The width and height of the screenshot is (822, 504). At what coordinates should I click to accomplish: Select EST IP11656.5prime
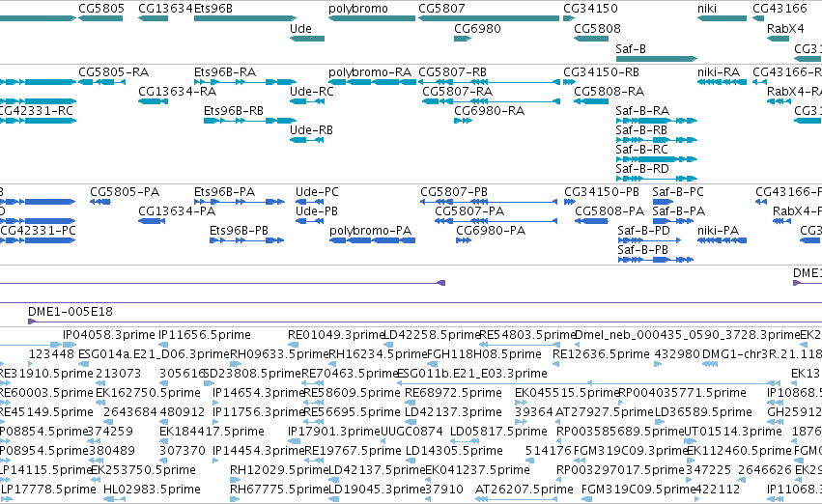click(205, 335)
